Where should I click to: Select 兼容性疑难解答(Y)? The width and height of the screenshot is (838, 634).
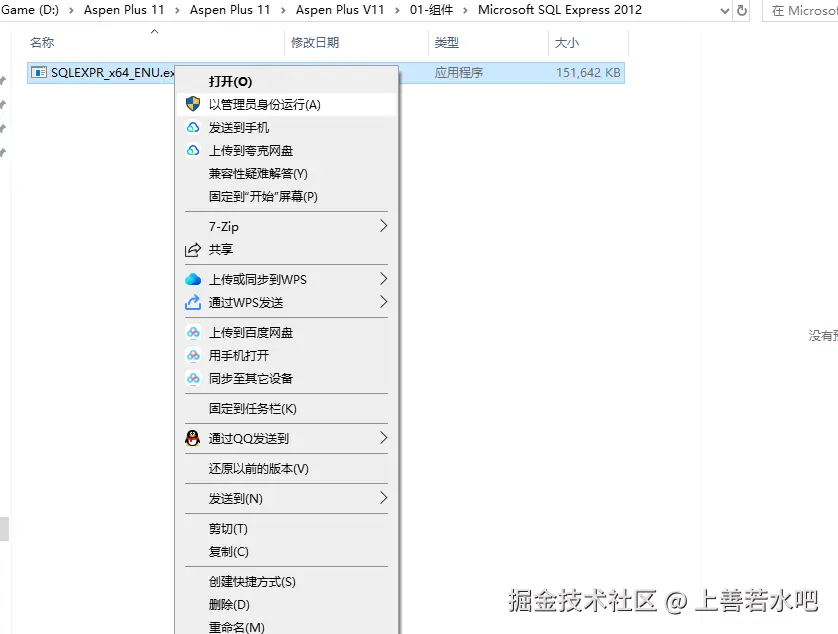[x=286, y=173]
